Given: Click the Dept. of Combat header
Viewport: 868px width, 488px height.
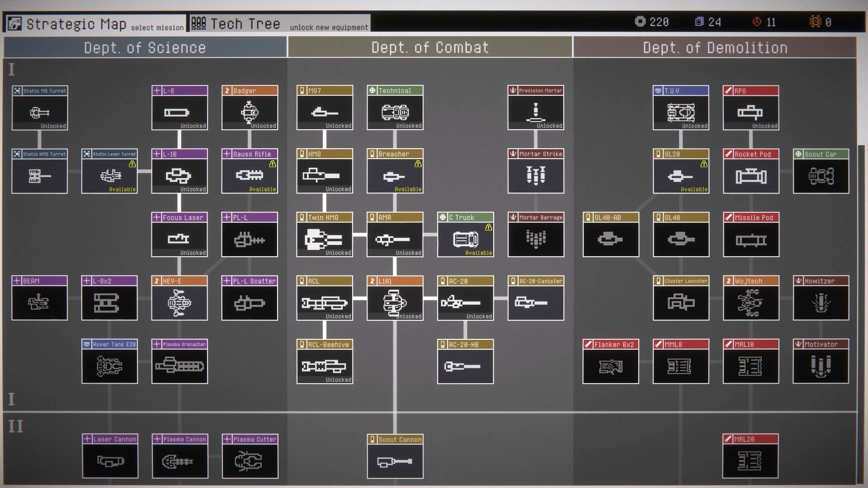Looking at the screenshot, I should tap(430, 47).
